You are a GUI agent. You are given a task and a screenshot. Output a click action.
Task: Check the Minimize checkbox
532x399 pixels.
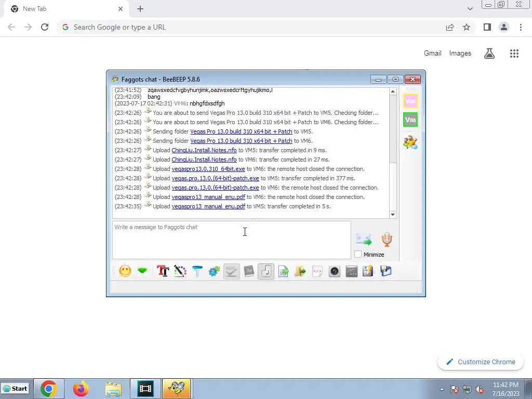pos(358,254)
